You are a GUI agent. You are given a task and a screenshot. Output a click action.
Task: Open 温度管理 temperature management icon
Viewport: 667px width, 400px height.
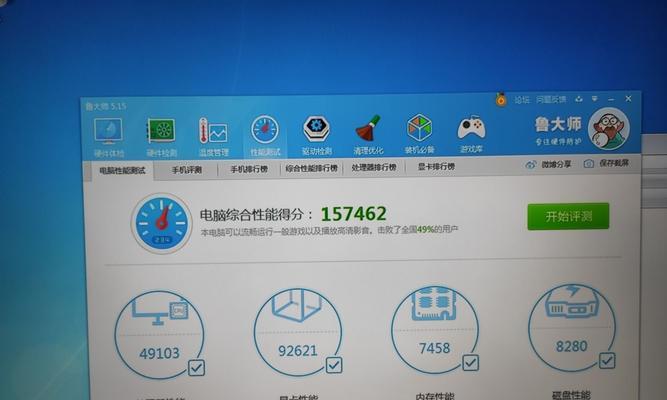(213, 137)
